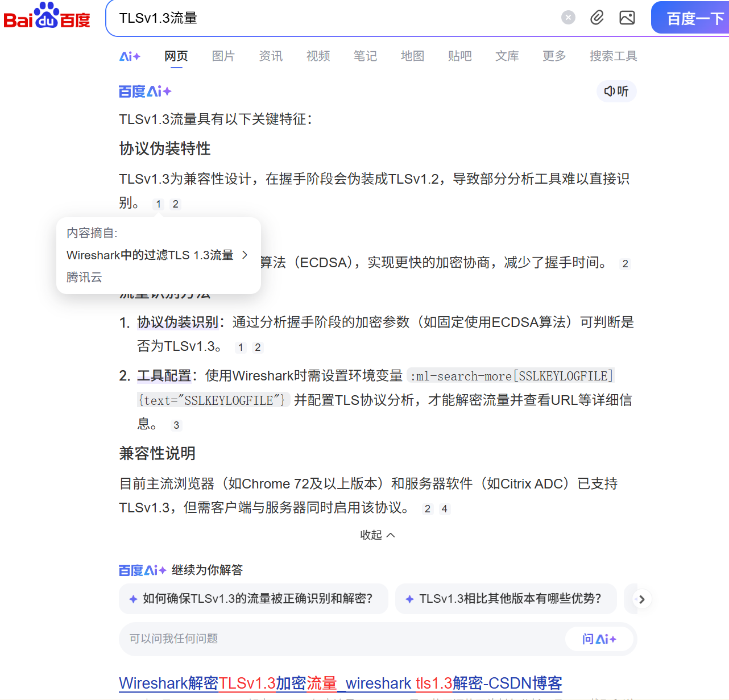Click the 百度一下 search button

click(690, 18)
